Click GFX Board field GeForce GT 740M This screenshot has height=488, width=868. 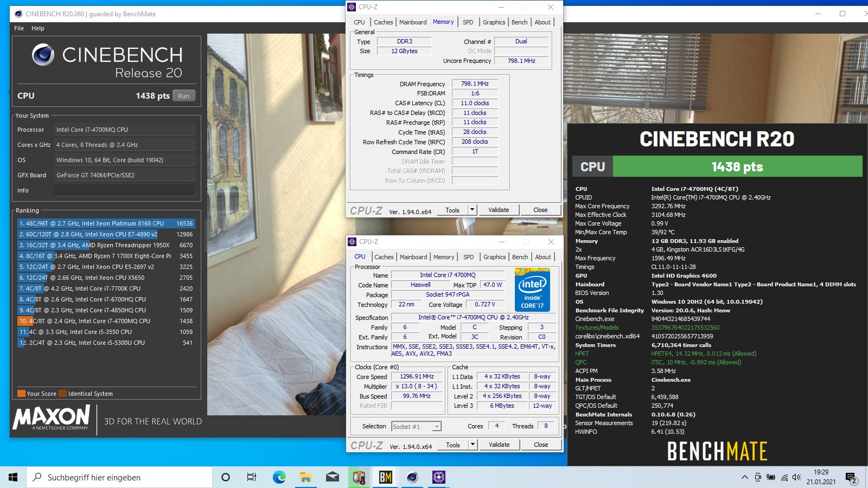pyautogui.click(x=124, y=175)
